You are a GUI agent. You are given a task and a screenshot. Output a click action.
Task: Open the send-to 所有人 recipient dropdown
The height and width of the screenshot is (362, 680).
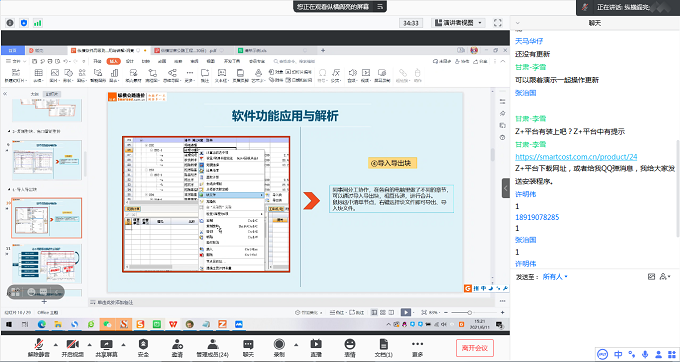(x=555, y=277)
